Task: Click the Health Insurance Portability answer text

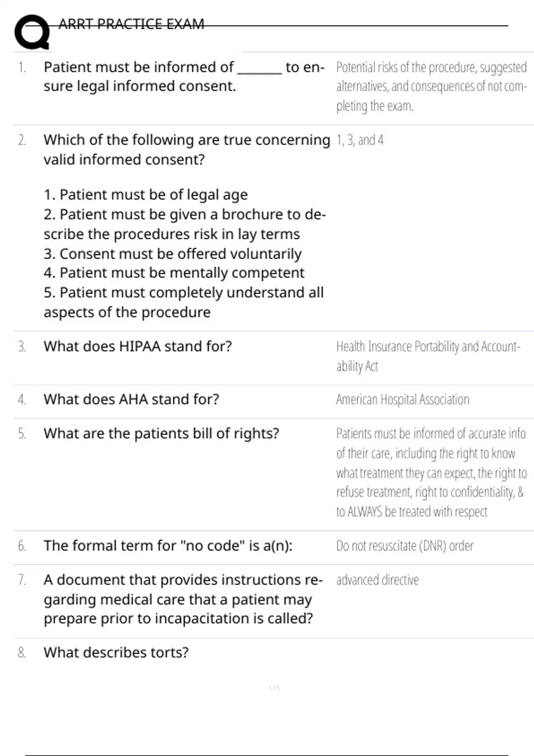Action: tap(428, 356)
